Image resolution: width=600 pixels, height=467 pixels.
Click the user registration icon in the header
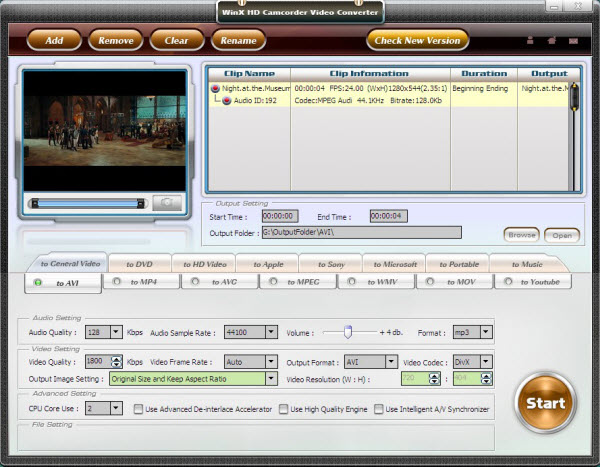click(530, 40)
